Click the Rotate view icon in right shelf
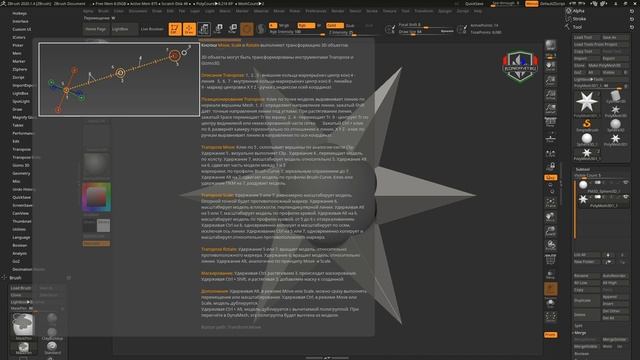640x360 pixels. tap(551, 246)
